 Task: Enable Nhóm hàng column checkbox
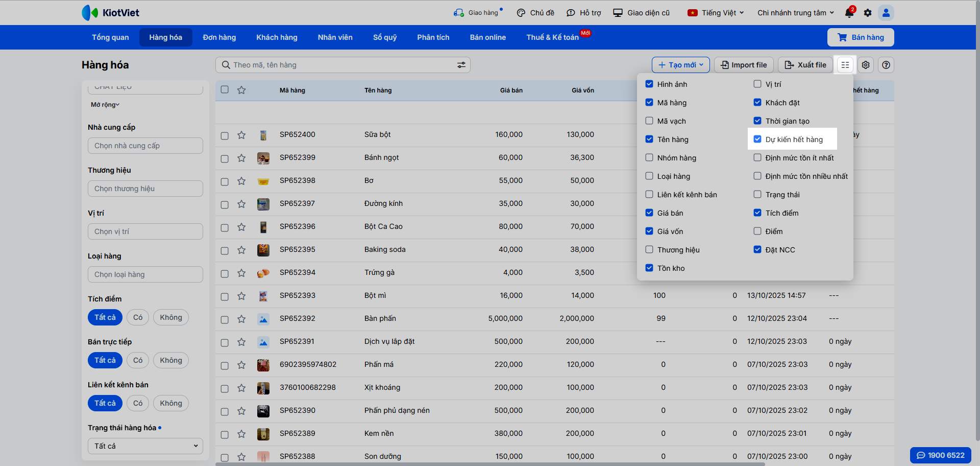coord(649,157)
